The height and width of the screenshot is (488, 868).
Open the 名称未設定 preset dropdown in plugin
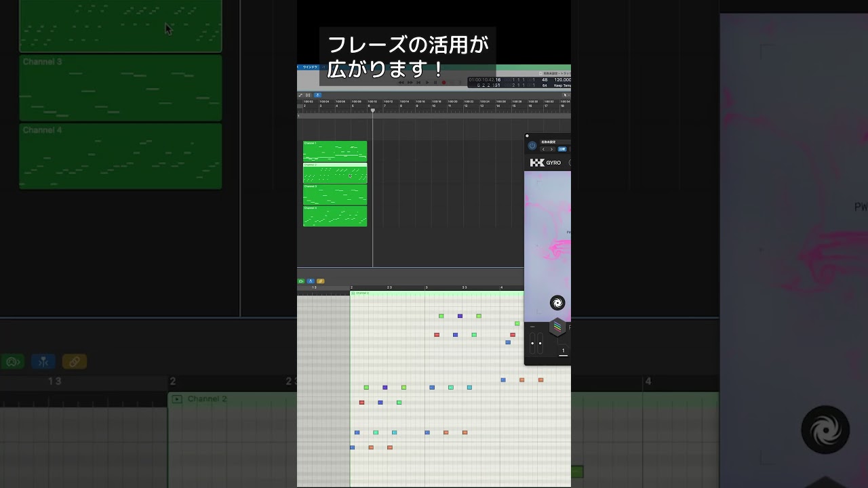tap(555, 142)
